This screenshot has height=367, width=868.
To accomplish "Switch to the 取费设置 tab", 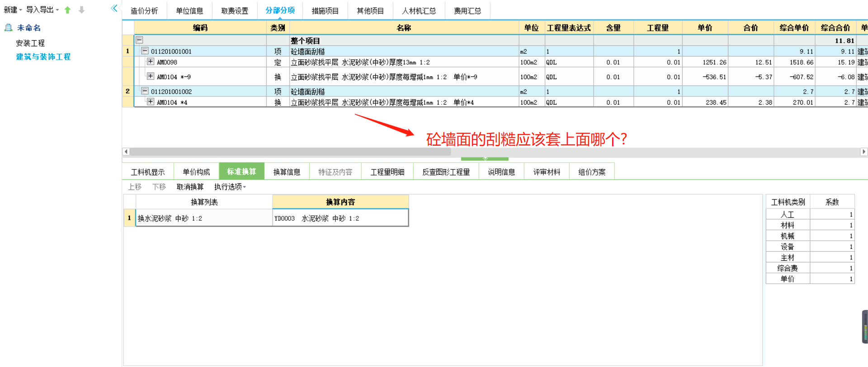I will [235, 10].
